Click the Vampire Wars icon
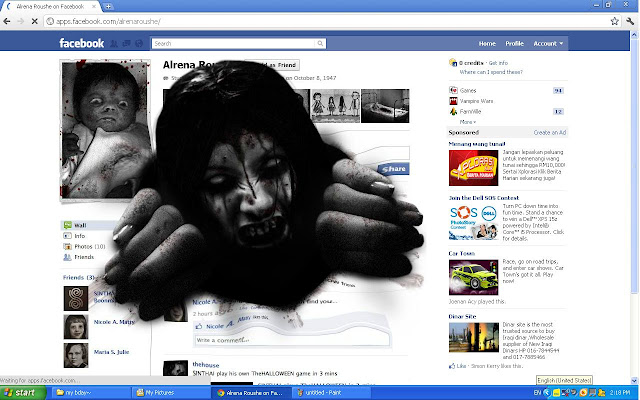 coord(453,101)
